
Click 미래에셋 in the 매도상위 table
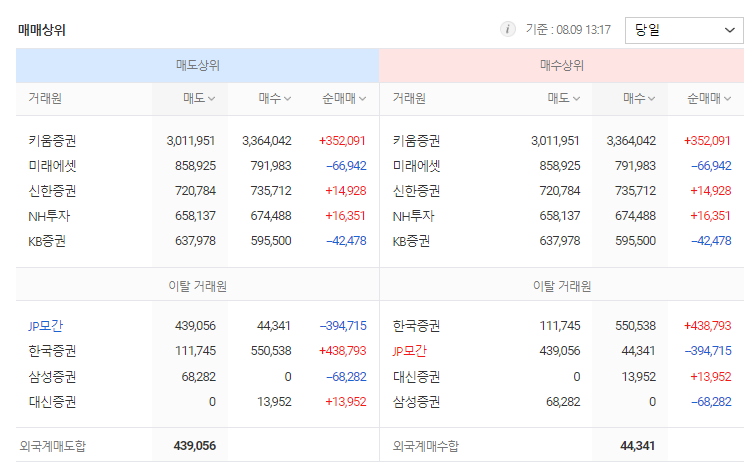[52, 166]
